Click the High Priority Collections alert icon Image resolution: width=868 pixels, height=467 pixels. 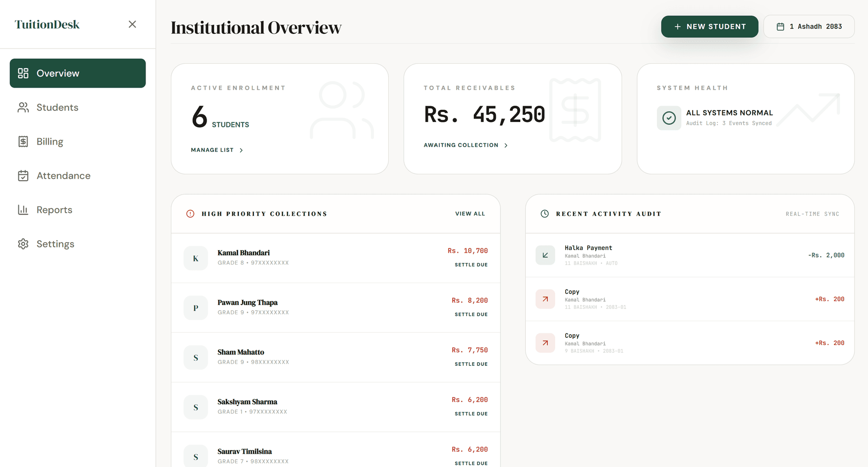click(x=190, y=214)
